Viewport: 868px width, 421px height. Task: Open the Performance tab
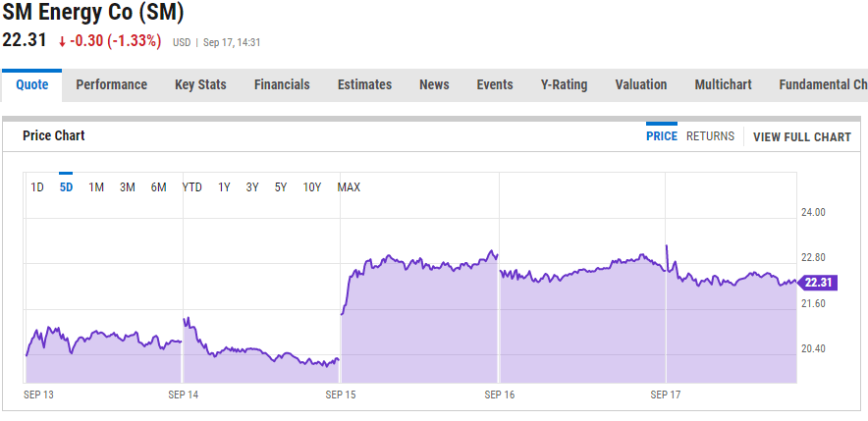click(x=111, y=85)
